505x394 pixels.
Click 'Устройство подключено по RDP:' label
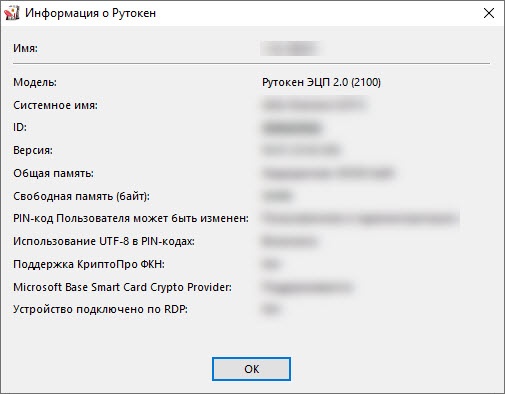point(100,309)
